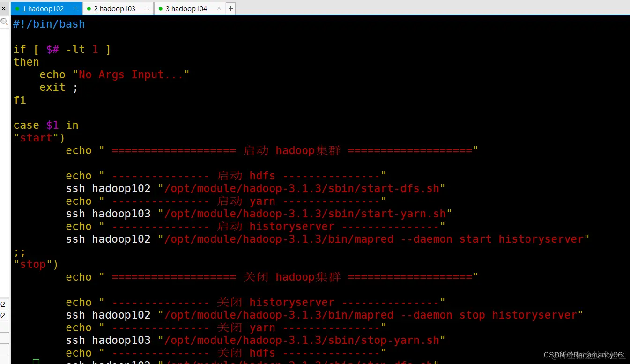Click the 'if [ $# -lt 1 ]' line
Screen dimensions: 630x364
[62, 49]
